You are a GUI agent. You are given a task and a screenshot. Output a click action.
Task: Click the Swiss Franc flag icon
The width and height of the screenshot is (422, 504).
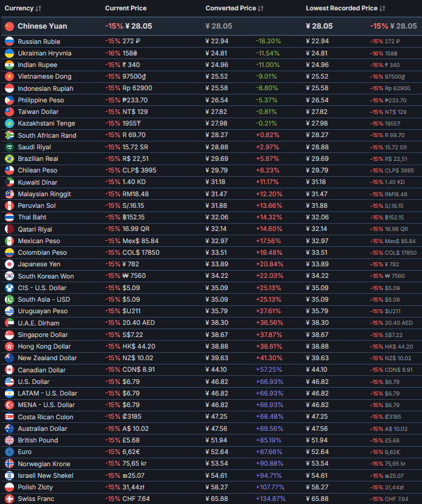tap(9, 499)
